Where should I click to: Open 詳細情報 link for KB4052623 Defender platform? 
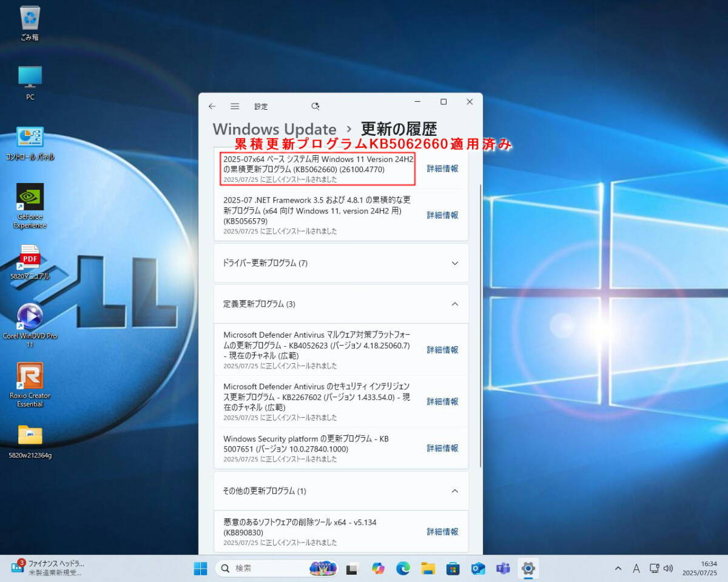(442, 350)
